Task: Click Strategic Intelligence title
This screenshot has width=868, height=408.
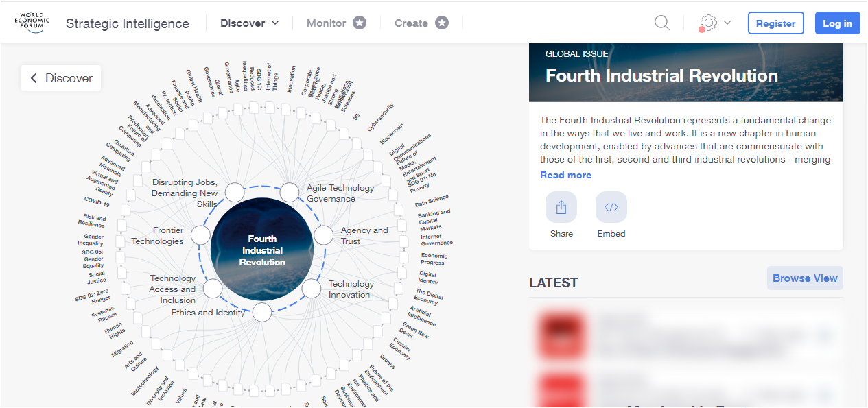Action: (128, 23)
